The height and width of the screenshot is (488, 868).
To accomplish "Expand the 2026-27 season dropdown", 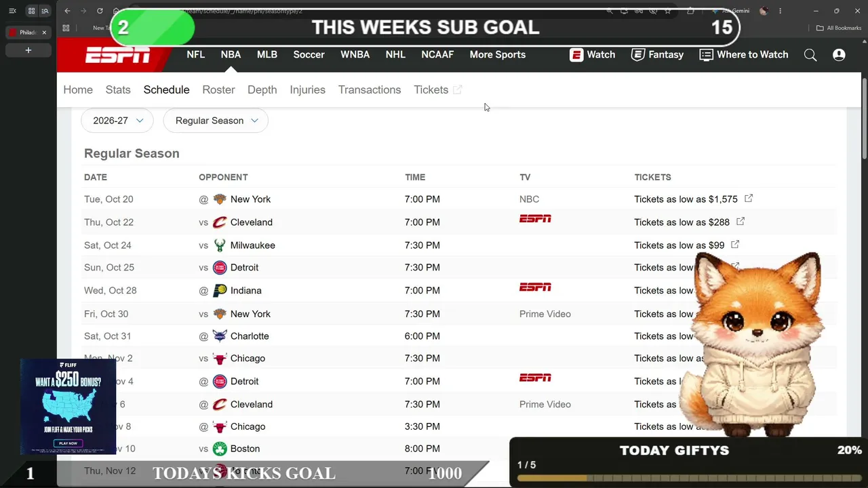I will tap(117, 121).
